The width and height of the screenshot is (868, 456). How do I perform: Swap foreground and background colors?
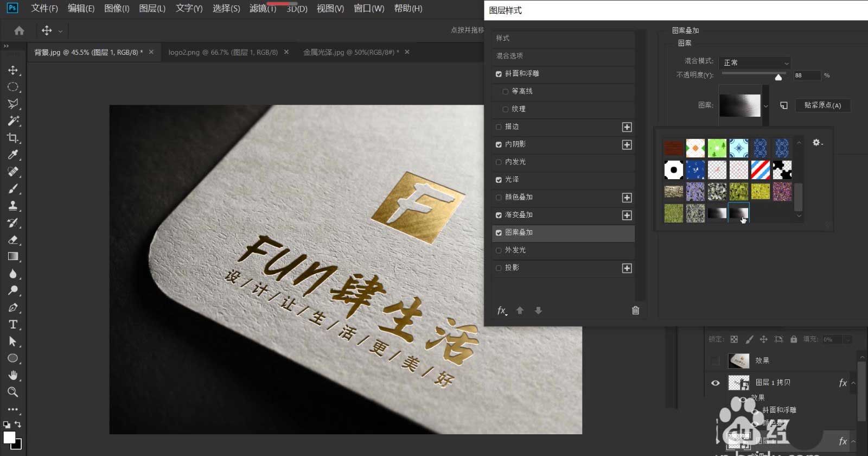pos(18,424)
